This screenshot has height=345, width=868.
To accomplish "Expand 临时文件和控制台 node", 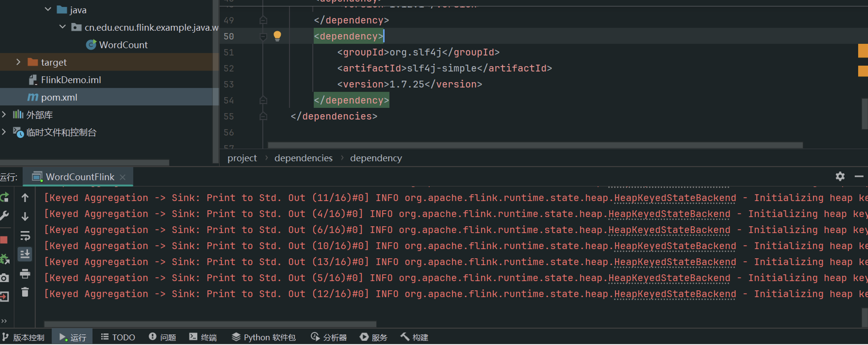I will point(4,132).
